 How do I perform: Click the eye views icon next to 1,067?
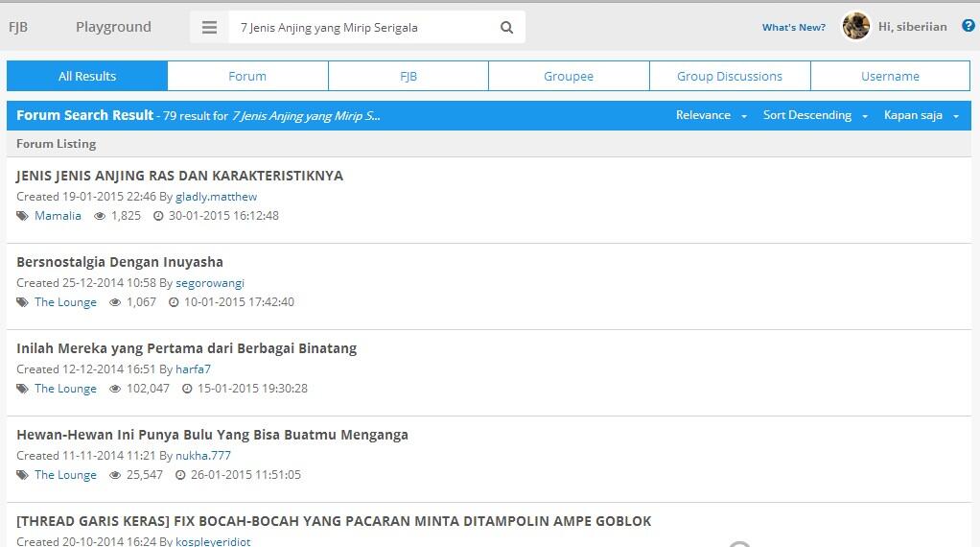point(115,302)
